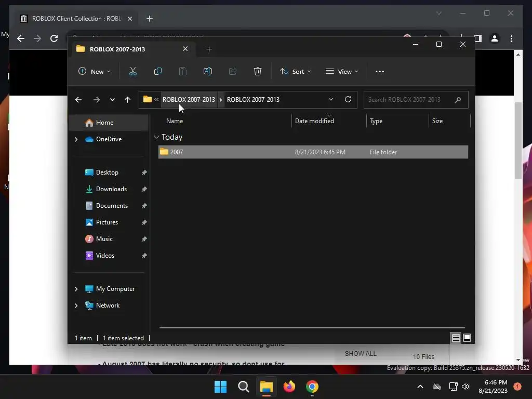Click the Rename icon in toolbar
532x399 pixels.
tap(208, 72)
